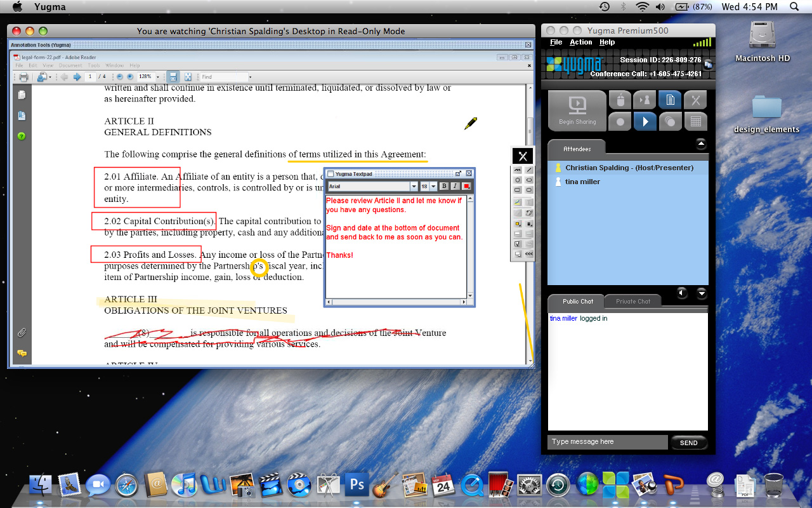
Task: Click the large annotation tools header icon
Action: [523, 156]
